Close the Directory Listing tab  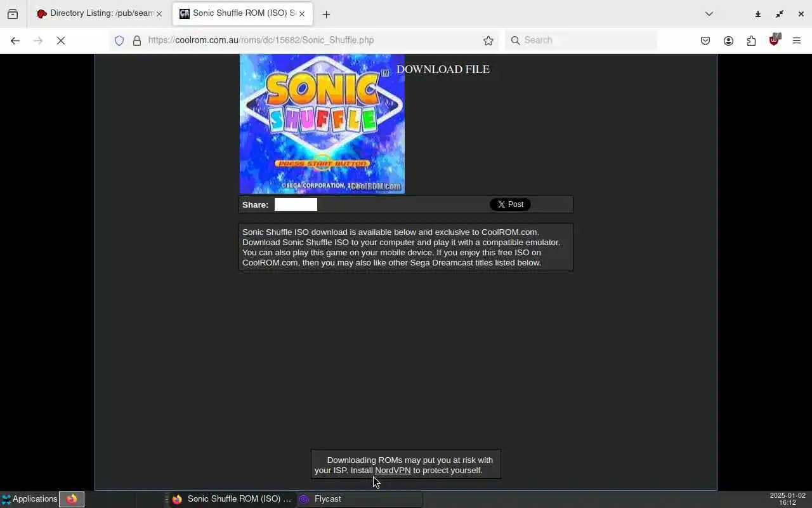pyautogui.click(x=159, y=14)
